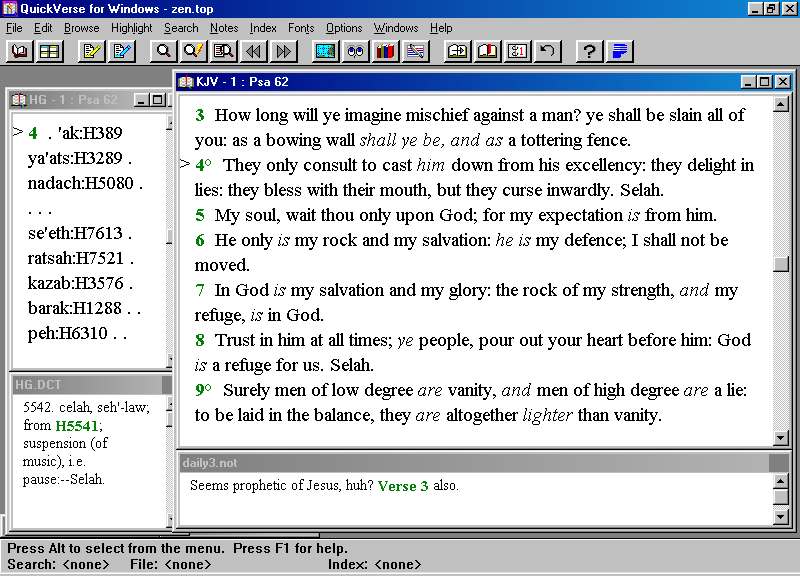Screen dimensions: 800x576
Task: Click the four-pane window layout icon
Action: (x=49, y=51)
